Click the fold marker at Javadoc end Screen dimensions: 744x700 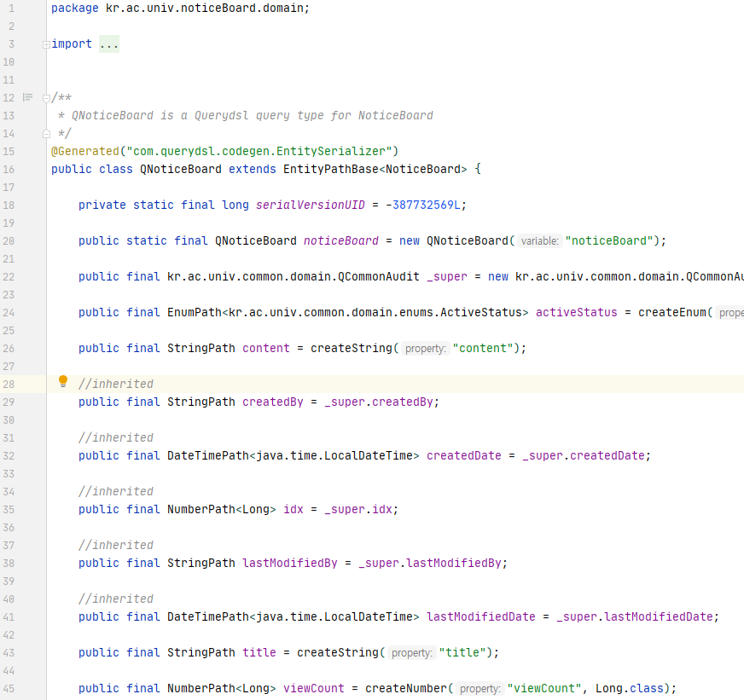coord(46,134)
